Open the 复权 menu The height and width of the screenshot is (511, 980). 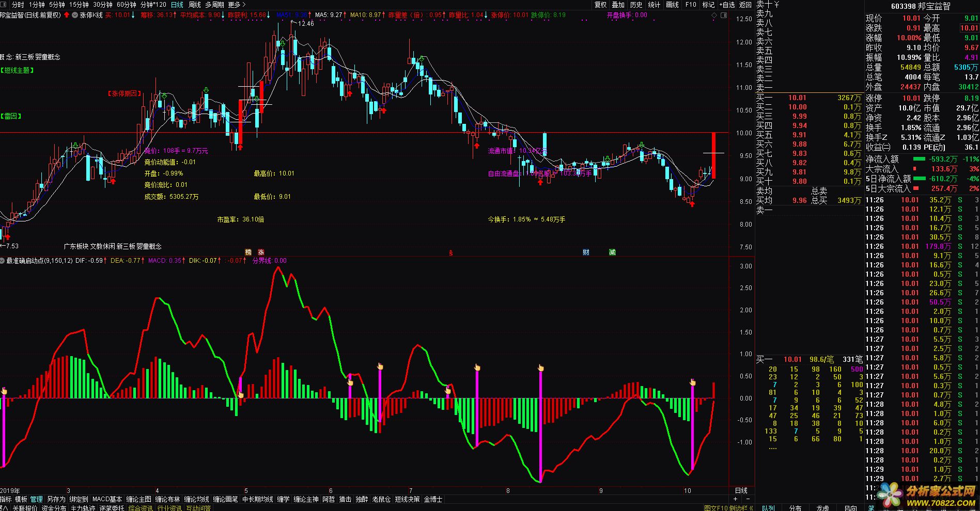point(600,5)
